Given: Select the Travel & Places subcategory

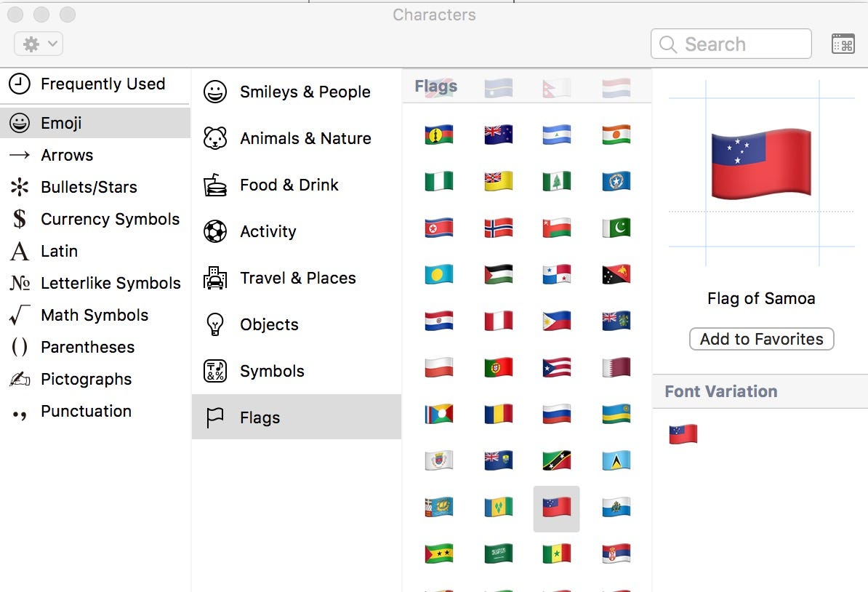Looking at the screenshot, I should click(296, 278).
